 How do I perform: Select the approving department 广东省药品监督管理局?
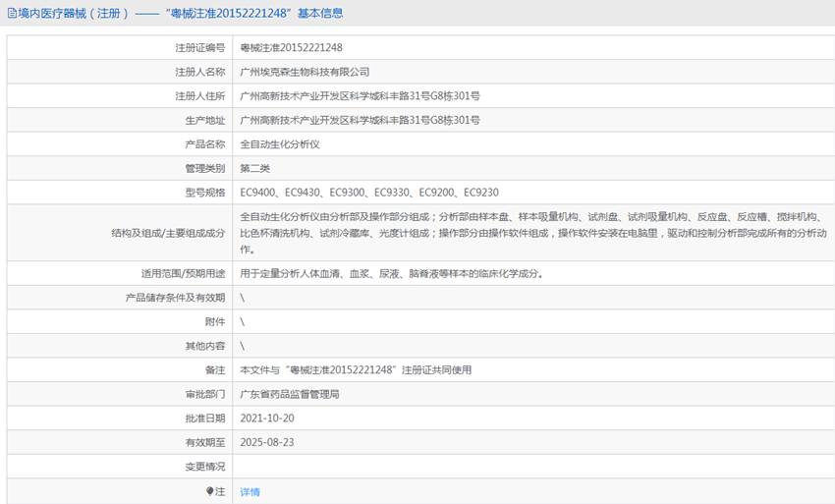[290, 394]
